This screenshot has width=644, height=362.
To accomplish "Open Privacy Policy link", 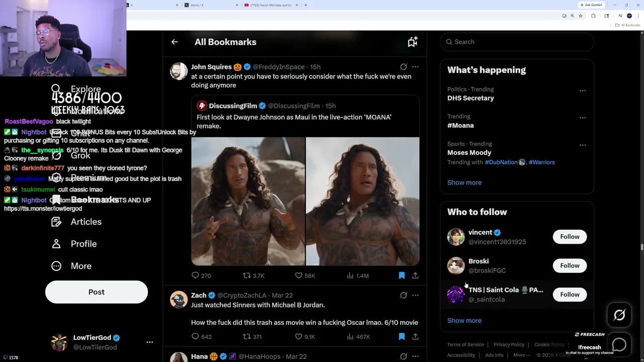I will [509, 345].
